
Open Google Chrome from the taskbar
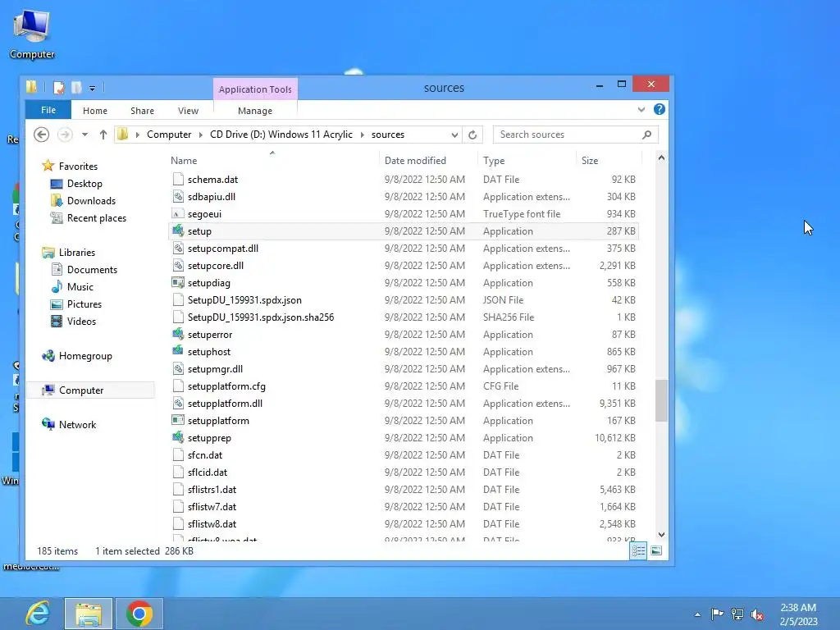pos(139,614)
